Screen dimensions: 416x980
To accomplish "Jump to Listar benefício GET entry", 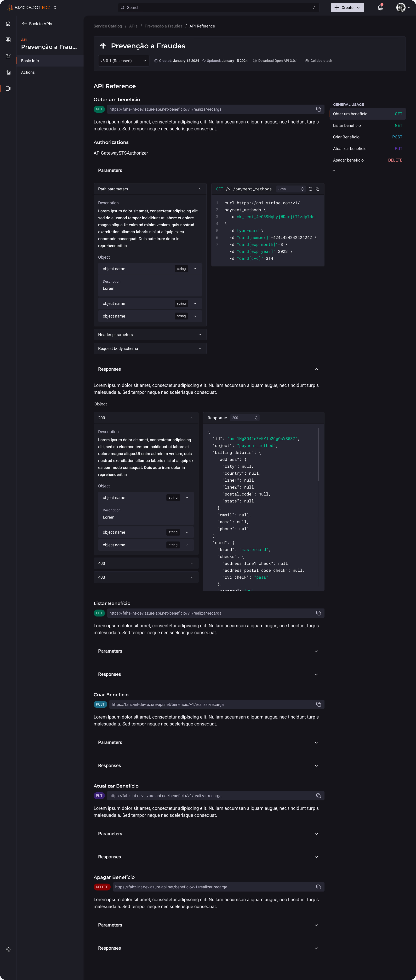I will (368, 125).
